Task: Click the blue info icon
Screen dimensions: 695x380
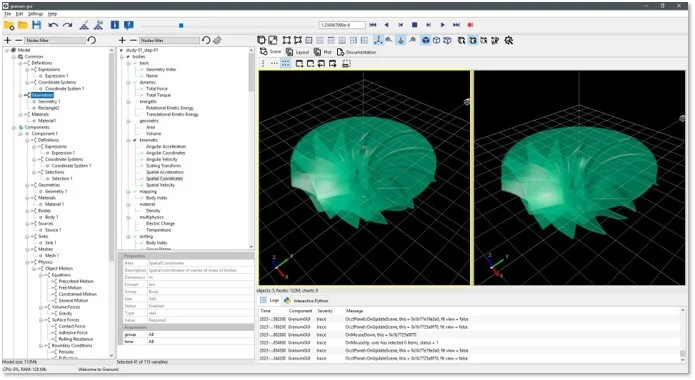Action: [115, 25]
